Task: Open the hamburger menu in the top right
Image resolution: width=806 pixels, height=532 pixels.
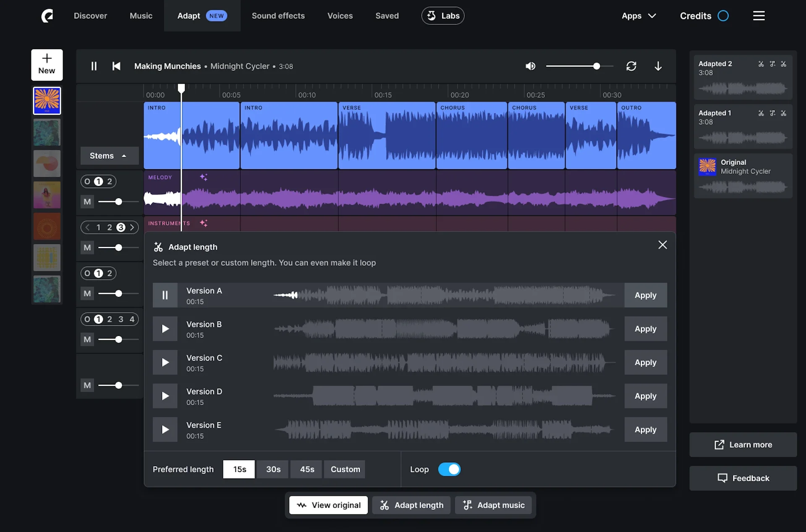Action: pos(759,16)
